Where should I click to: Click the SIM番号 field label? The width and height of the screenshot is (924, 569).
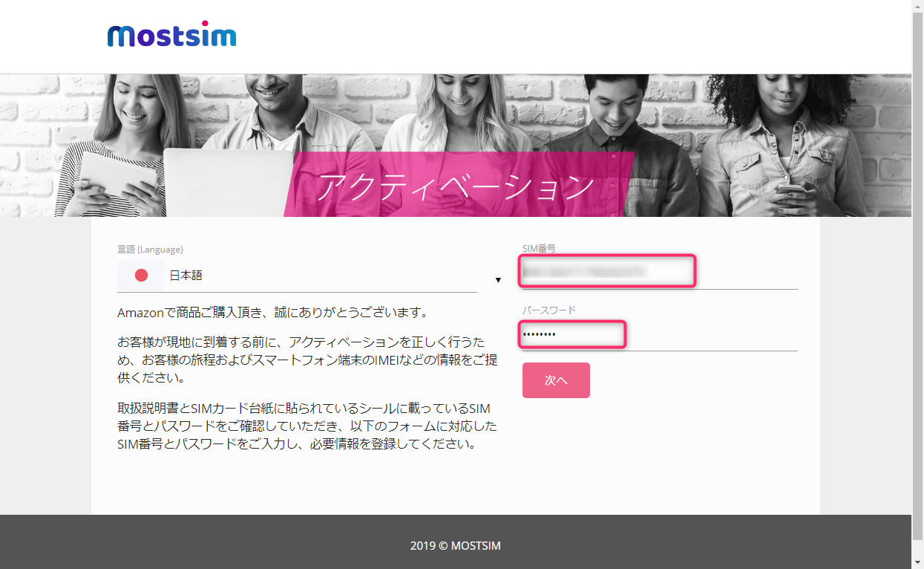click(x=539, y=248)
